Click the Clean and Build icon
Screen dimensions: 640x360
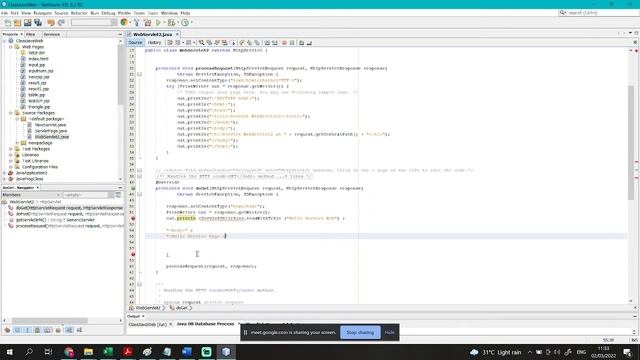(147, 23)
